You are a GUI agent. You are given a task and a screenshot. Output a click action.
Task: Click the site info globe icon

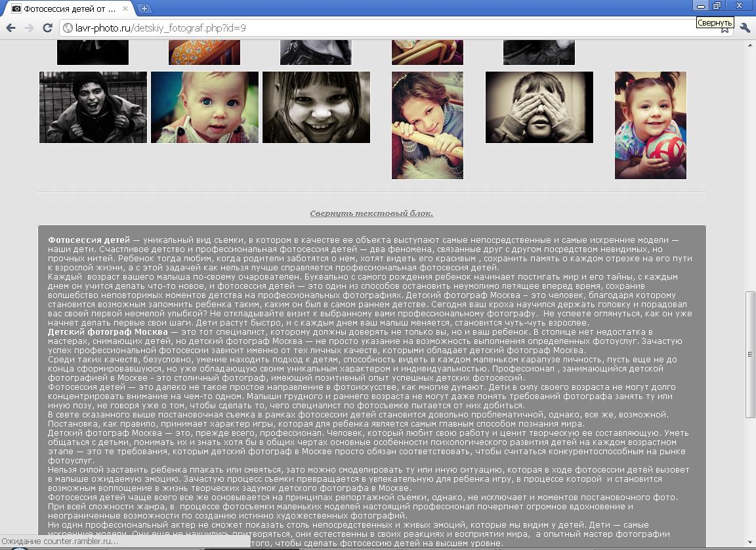[x=68, y=28]
